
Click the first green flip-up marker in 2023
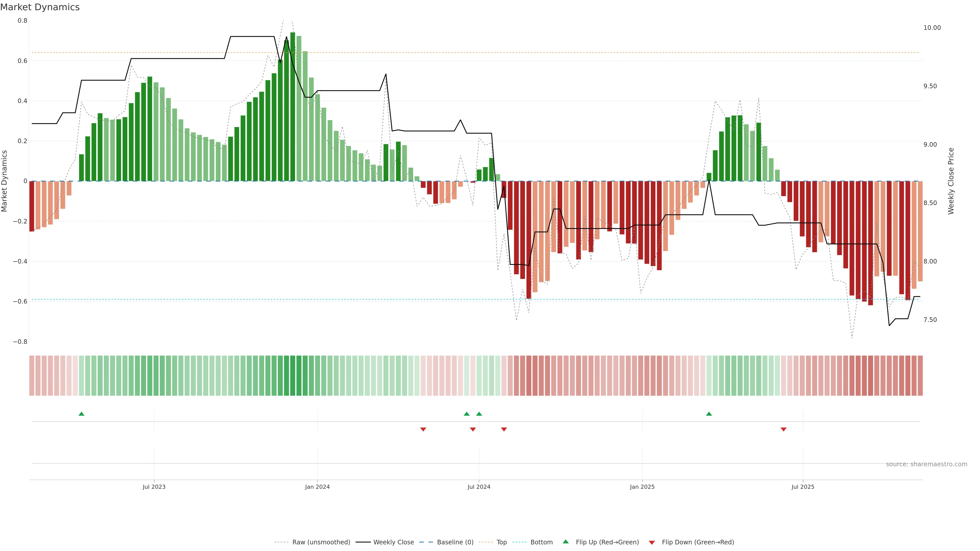tap(81, 414)
